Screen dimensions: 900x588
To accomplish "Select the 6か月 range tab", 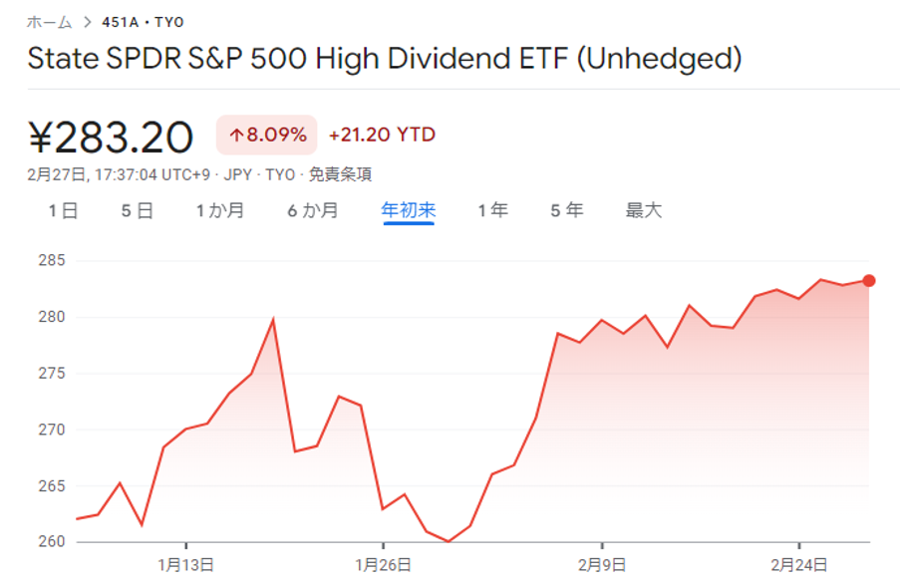I will point(313,210).
